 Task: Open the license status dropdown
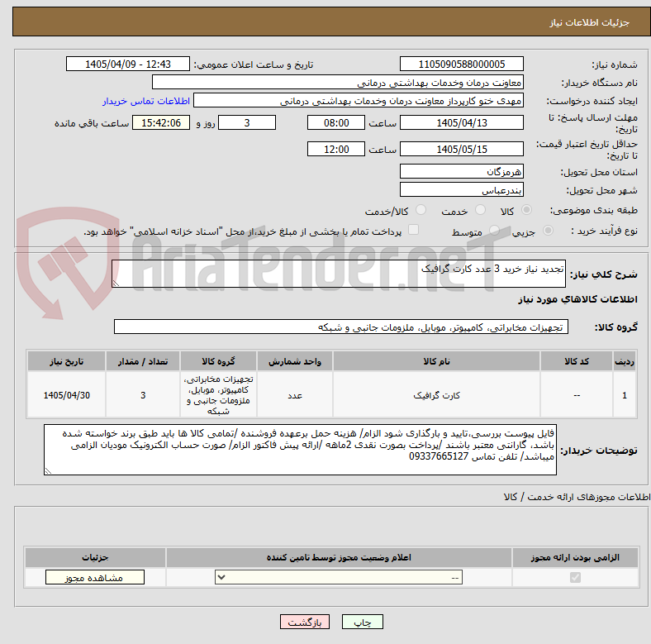(339, 577)
